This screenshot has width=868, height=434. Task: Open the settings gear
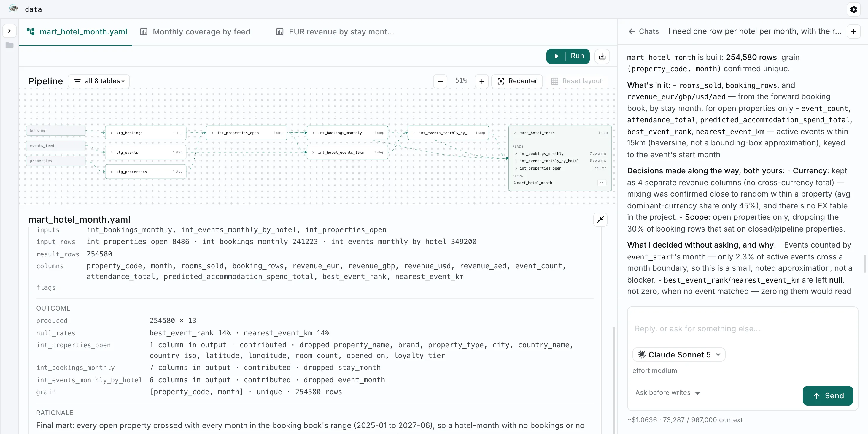853,9
